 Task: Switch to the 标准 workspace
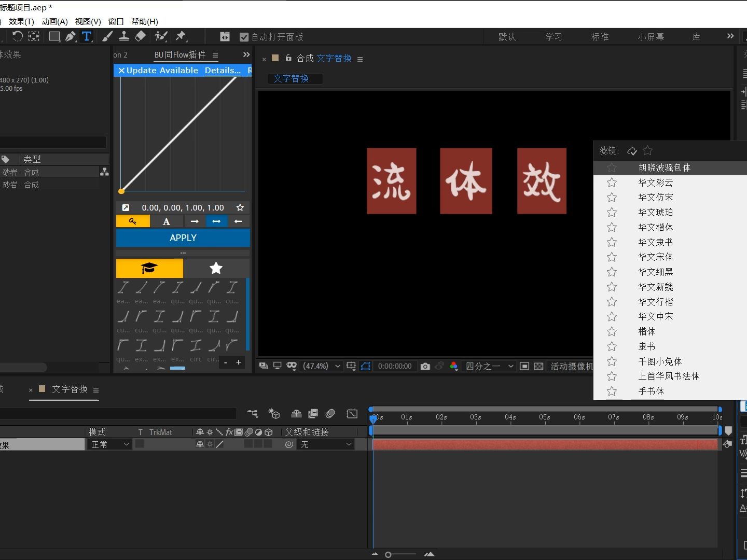point(600,37)
